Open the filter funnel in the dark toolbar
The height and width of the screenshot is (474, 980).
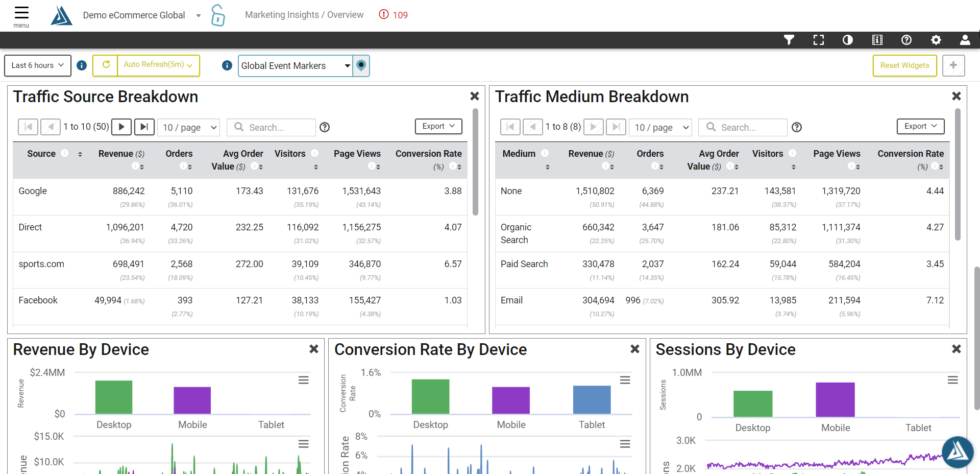[x=789, y=40]
